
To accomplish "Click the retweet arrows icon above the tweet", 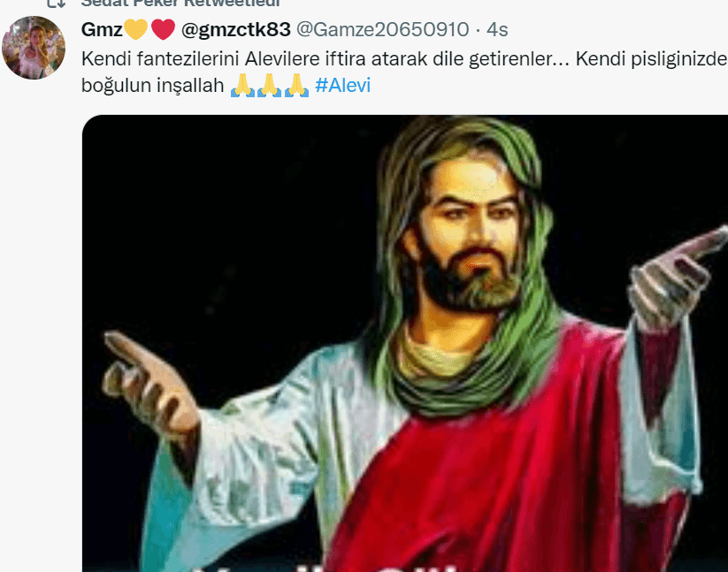I will tap(57, 4).
